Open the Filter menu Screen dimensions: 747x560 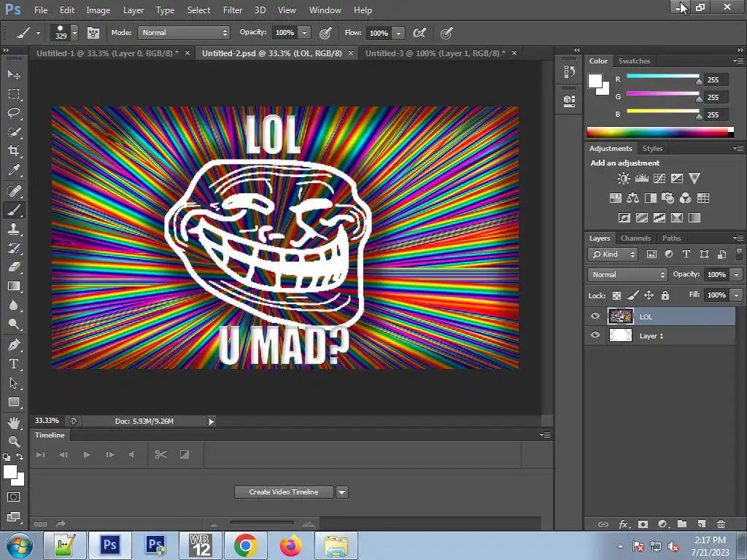click(x=233, y=10)
